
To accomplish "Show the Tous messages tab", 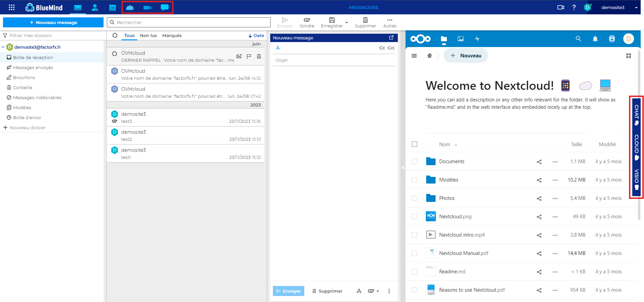I will 129,35.
